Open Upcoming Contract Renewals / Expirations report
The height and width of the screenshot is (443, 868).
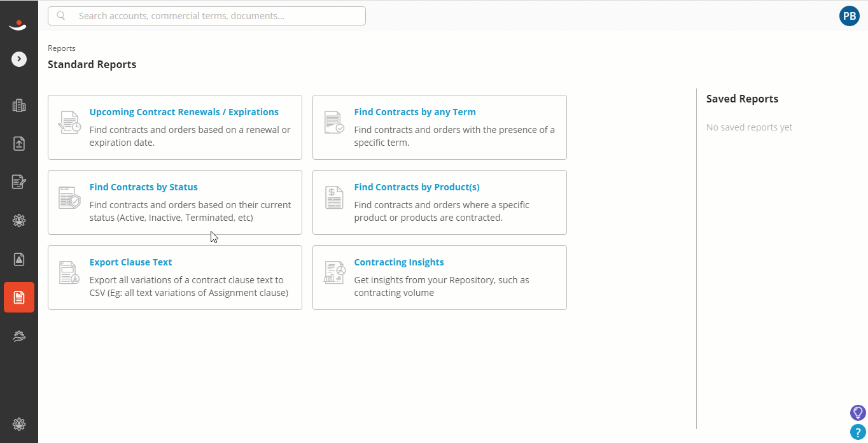pos(184,112)
